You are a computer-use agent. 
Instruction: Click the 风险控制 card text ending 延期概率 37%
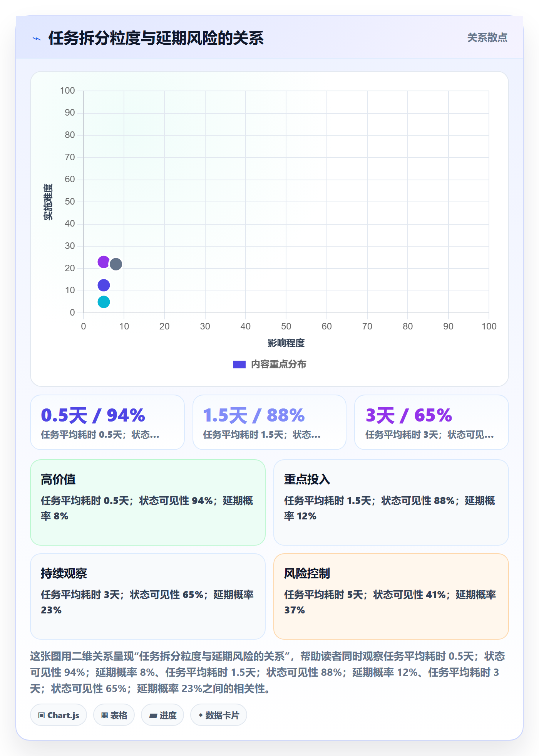390,602
